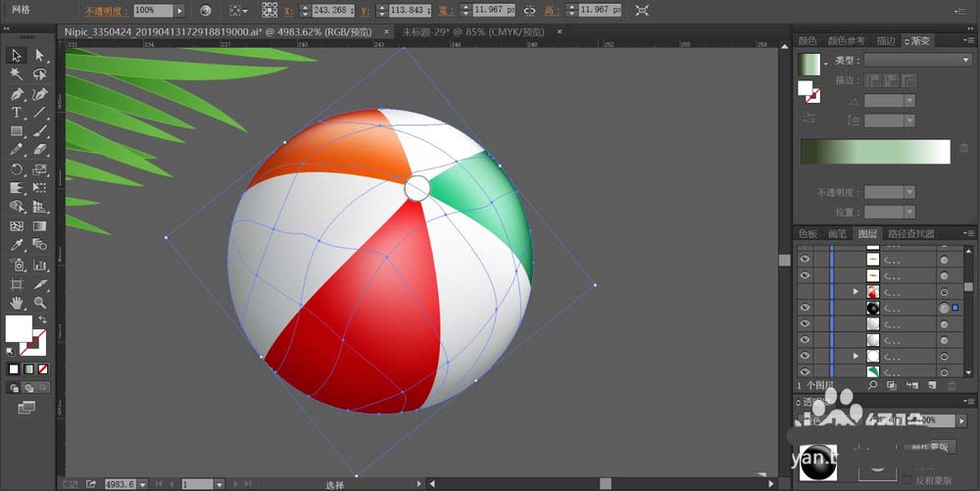980x491 pixels.
Task: Select the Curvature pen tool
Action: [x=39, y=94]
